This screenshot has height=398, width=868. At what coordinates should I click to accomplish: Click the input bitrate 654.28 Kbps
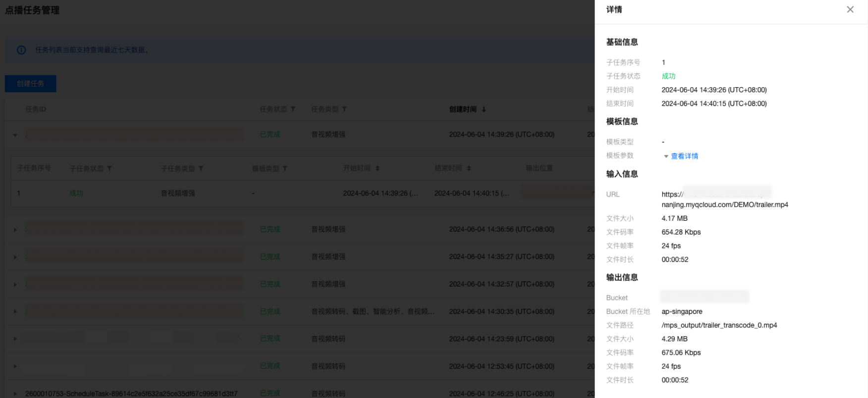pyautogui.click(x=681, y=232)
